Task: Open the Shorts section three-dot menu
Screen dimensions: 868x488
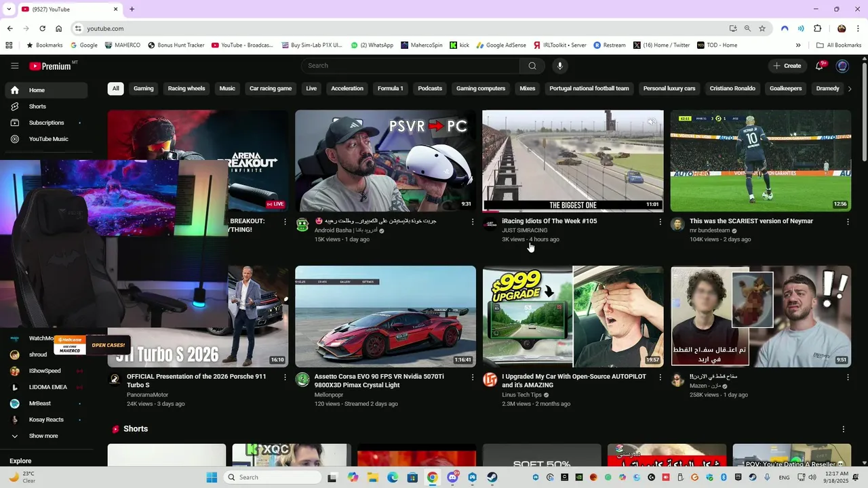Action: pyautogui.click(x=844, y=429)
